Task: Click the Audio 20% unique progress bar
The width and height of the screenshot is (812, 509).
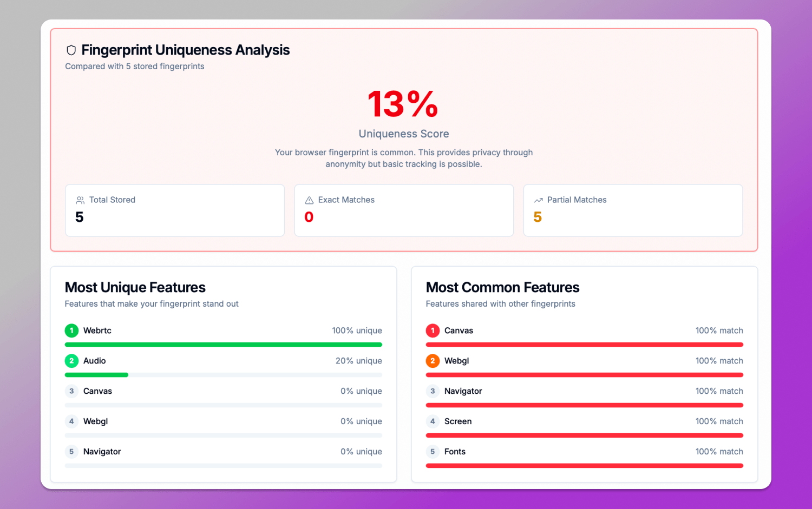Action: (96, 375)
